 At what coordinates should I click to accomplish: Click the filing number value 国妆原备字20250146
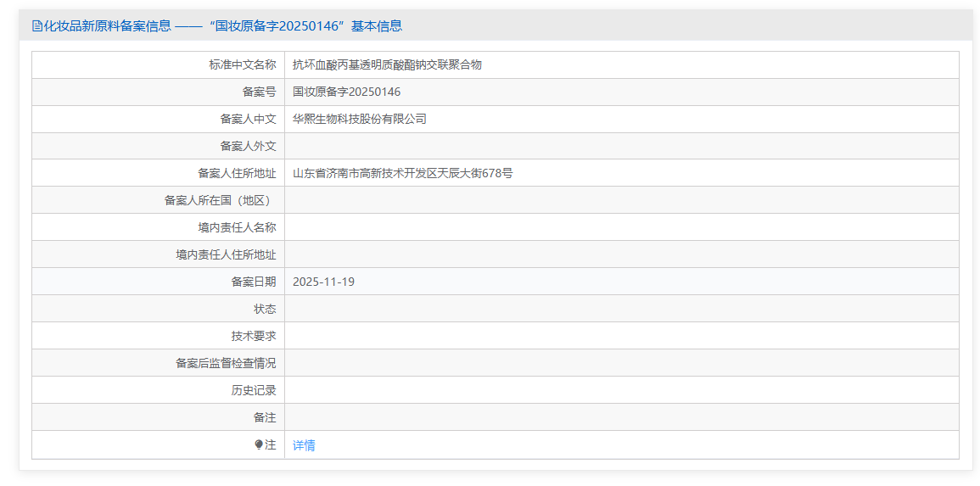346,92
